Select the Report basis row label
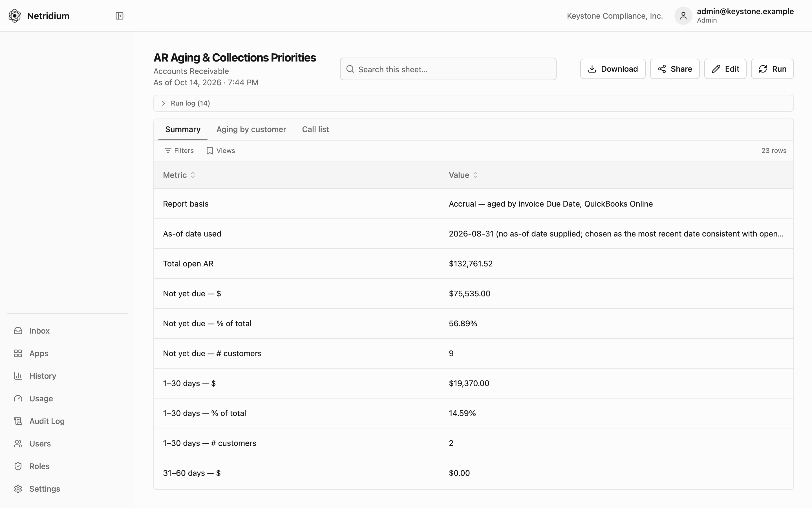 coord(186,204)
